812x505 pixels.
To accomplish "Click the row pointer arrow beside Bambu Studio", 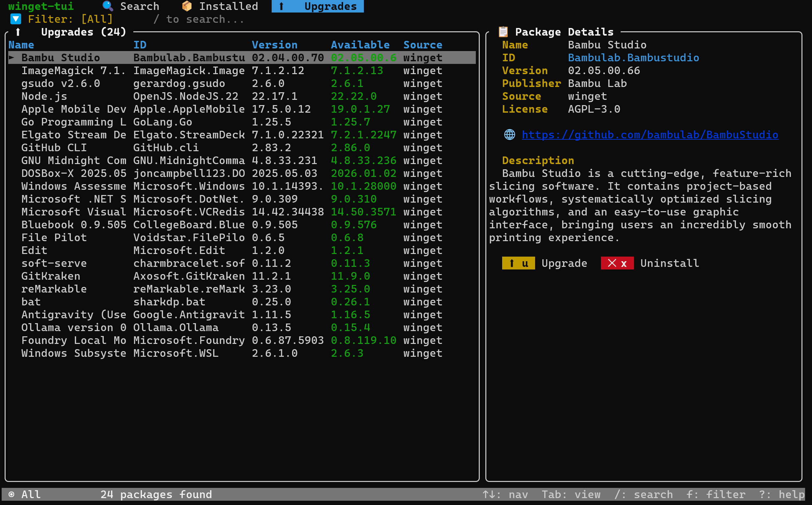I will click(x=12, y=57).
